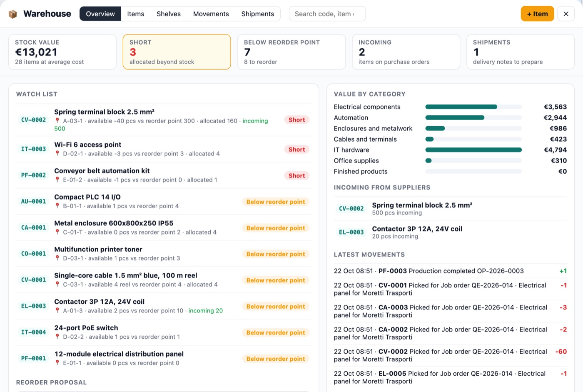Focus the Search code, item field

327,14
